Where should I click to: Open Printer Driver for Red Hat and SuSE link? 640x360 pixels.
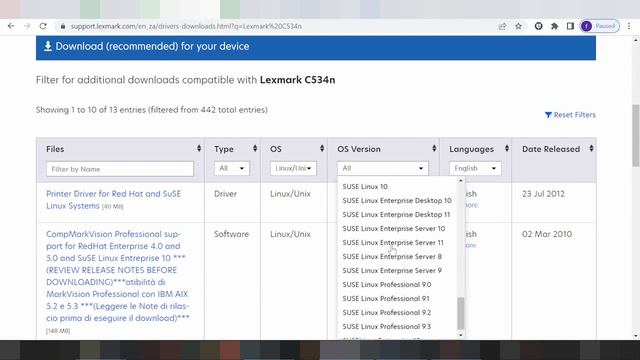tap(113, 200)
